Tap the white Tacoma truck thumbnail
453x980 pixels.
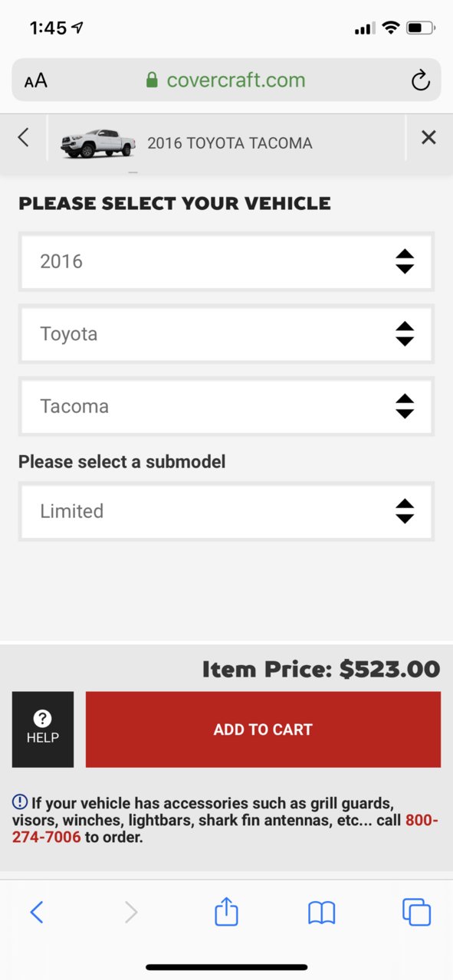coord(98,143)
